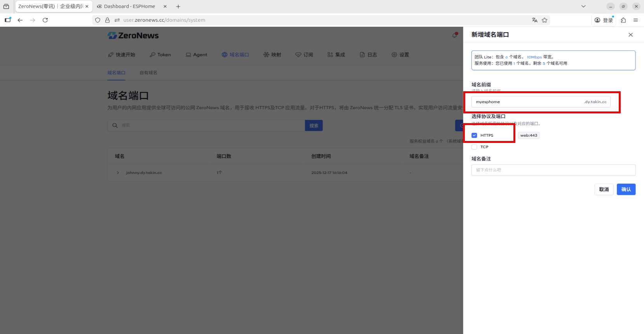
Task: Click the 域名前缀 input with myesphome
Action: click(x=527, y=102)
